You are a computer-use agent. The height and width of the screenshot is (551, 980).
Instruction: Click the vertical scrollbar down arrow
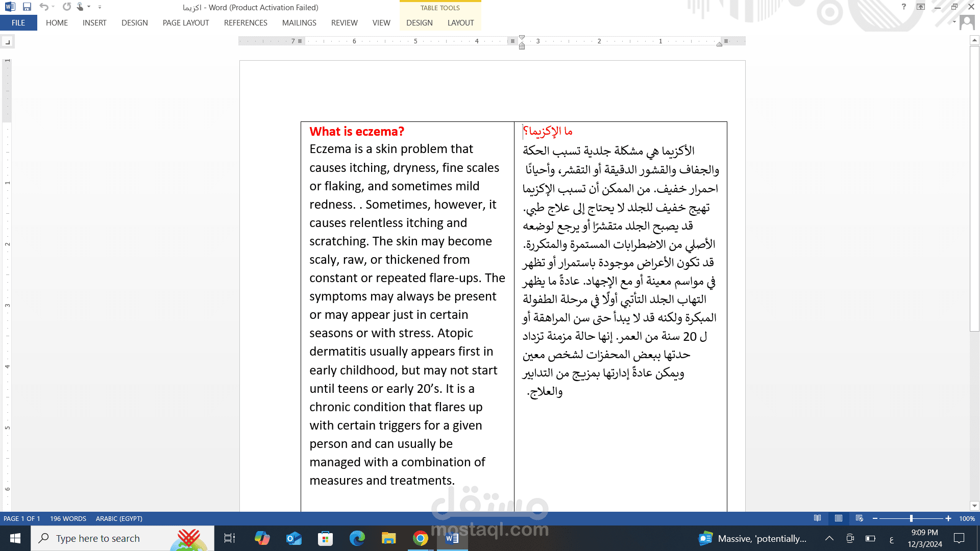974,506
